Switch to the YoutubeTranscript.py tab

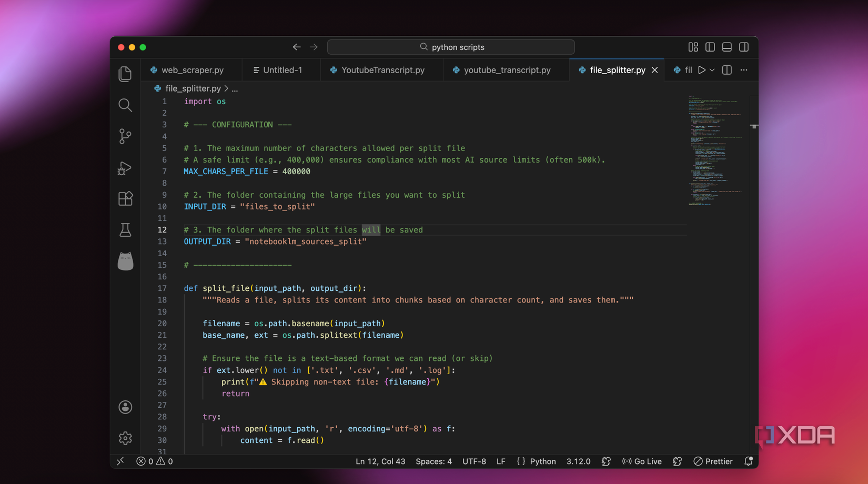(382, 70)
